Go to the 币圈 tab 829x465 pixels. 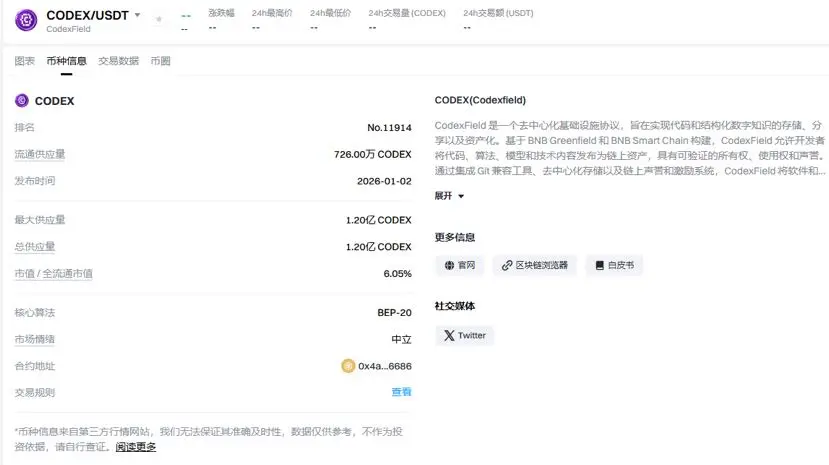point(160,61)
